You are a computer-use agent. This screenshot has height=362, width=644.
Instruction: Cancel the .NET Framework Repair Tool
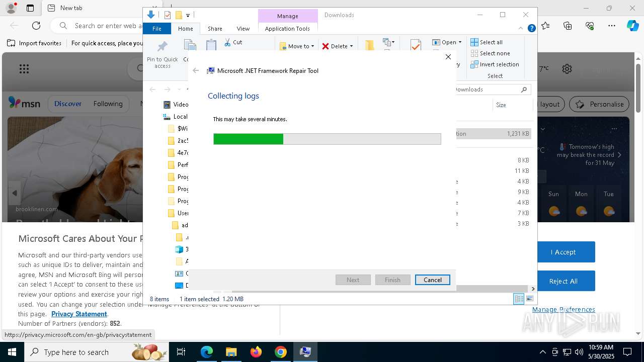(x=432, y=280)
